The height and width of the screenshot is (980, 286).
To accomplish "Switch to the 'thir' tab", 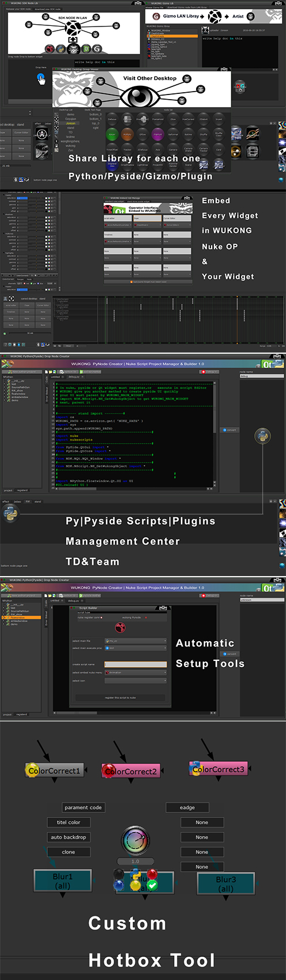I will click(x=28, y=501).
